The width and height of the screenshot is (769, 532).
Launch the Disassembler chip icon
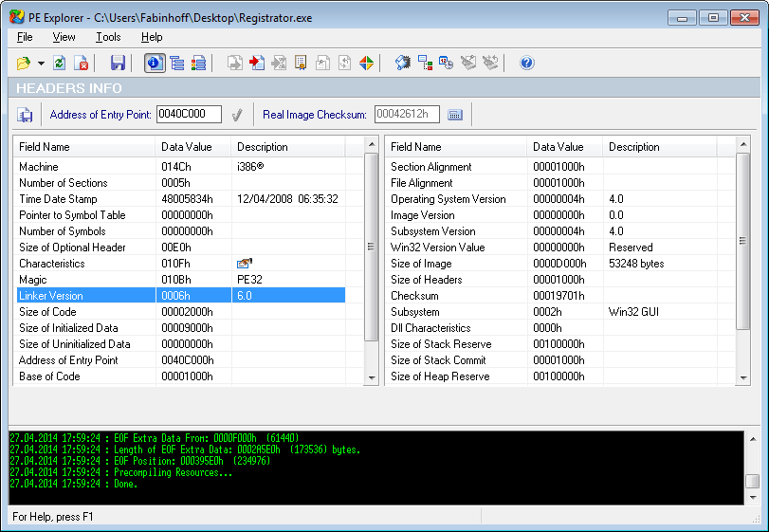coord(403,63)
